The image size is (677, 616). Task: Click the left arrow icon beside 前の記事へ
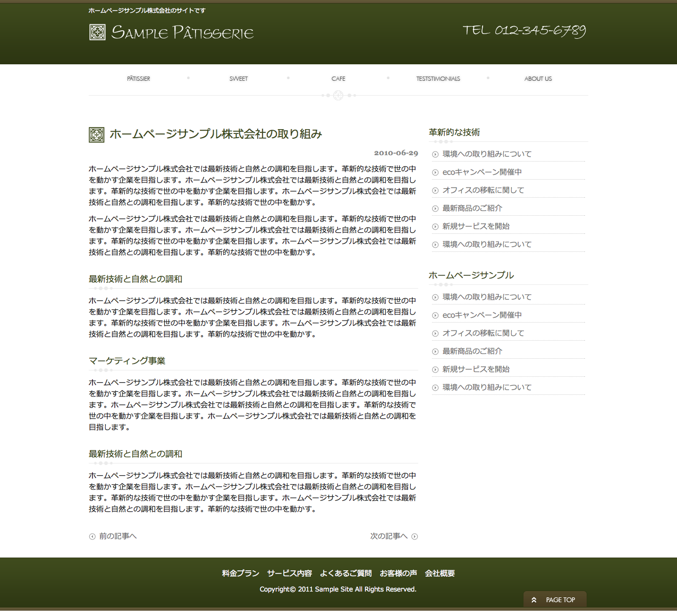(92, 537)
